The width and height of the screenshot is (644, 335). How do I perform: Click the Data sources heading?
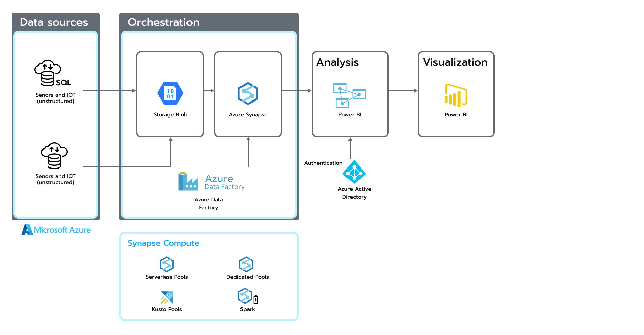tap(54, 22)
